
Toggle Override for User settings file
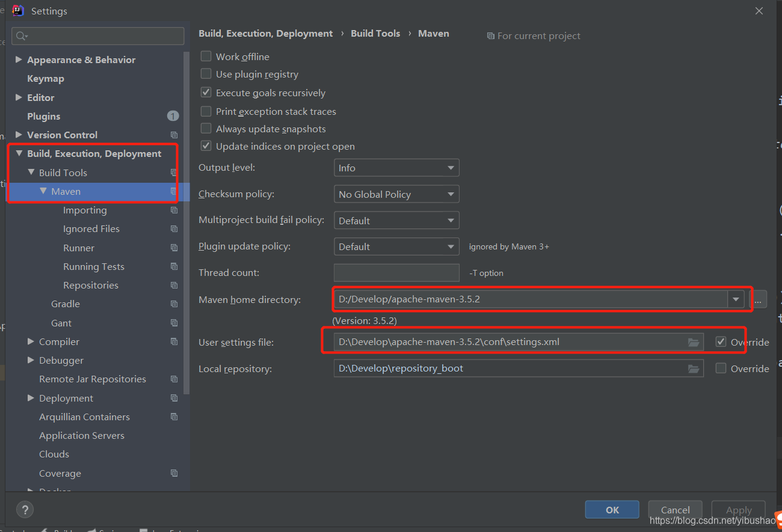coord(721,342)
